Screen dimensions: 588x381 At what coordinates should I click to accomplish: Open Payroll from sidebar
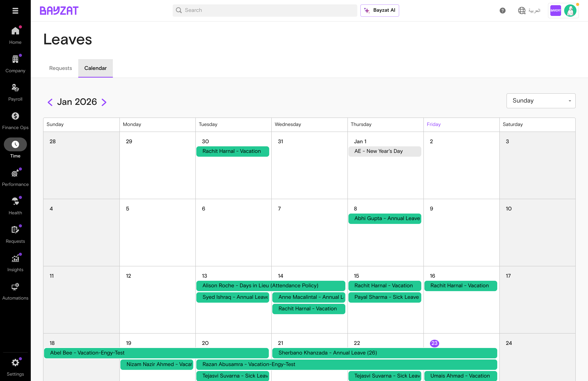point(15,92)
